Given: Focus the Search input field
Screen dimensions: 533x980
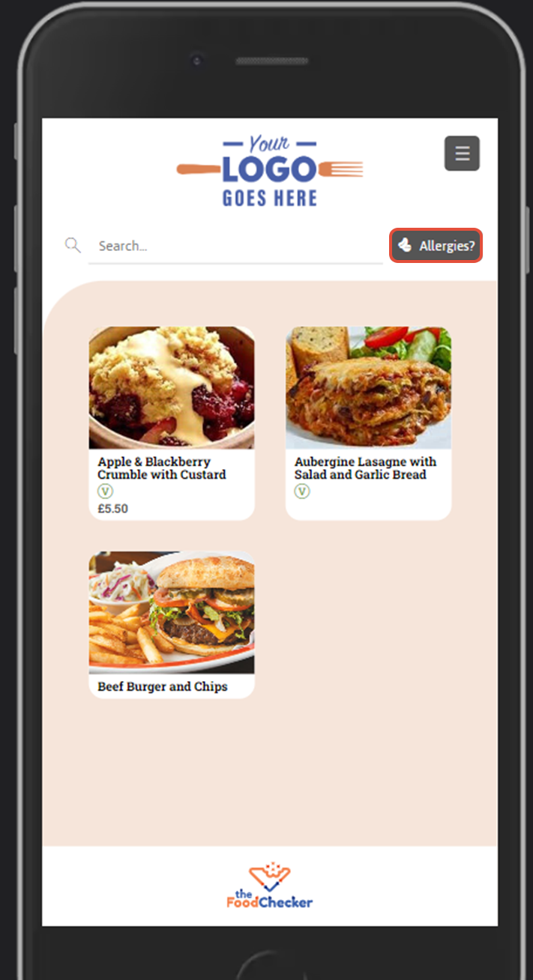Looking at the screenshot, I should (235, 246).
